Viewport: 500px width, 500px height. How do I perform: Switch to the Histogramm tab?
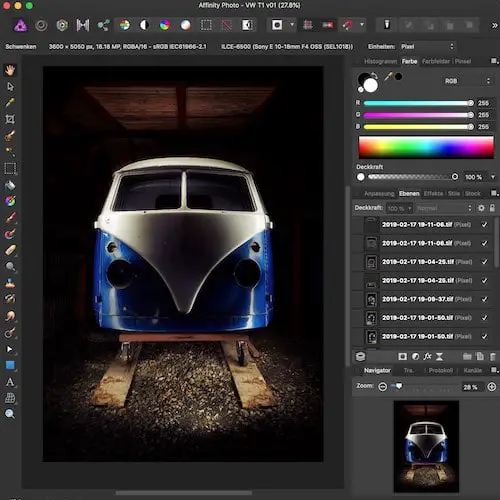380,61
